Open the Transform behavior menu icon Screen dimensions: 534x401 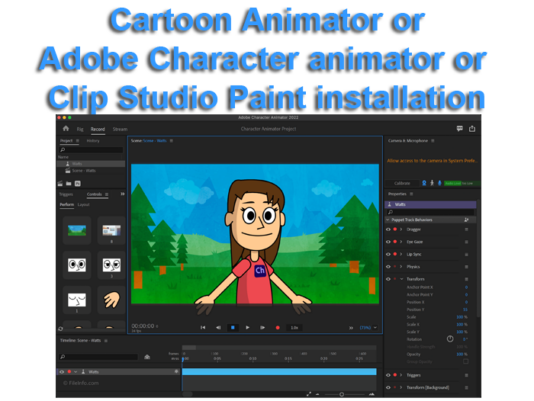click(466, 279)
